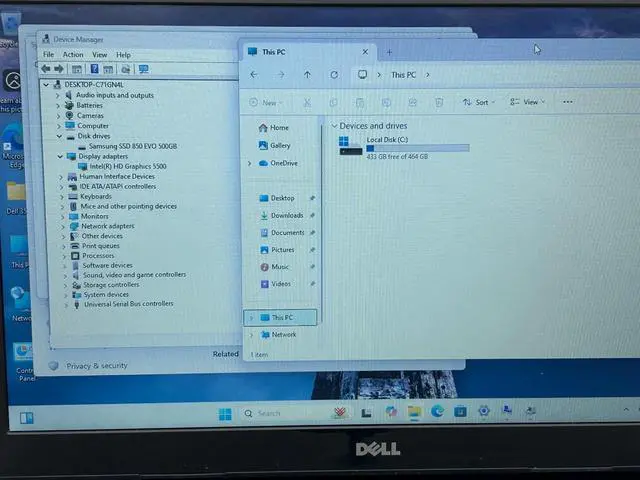The height and width of the screenshot is (480, 640).
Task: Select the Keyboards row
Action: [96, 196]
